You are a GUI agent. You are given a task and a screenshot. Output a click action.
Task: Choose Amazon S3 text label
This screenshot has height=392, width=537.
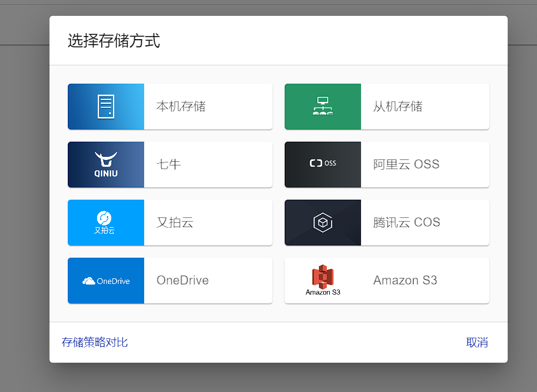[405, 280]
